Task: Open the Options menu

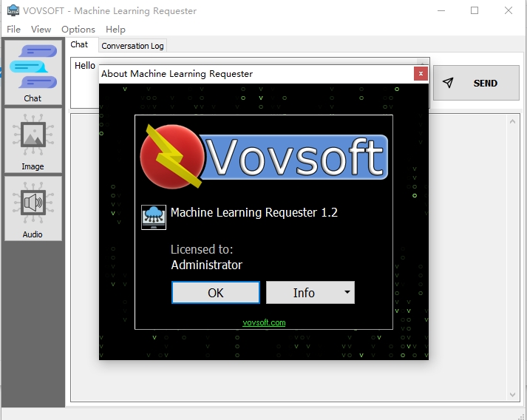Action: [x=78, y=30]
